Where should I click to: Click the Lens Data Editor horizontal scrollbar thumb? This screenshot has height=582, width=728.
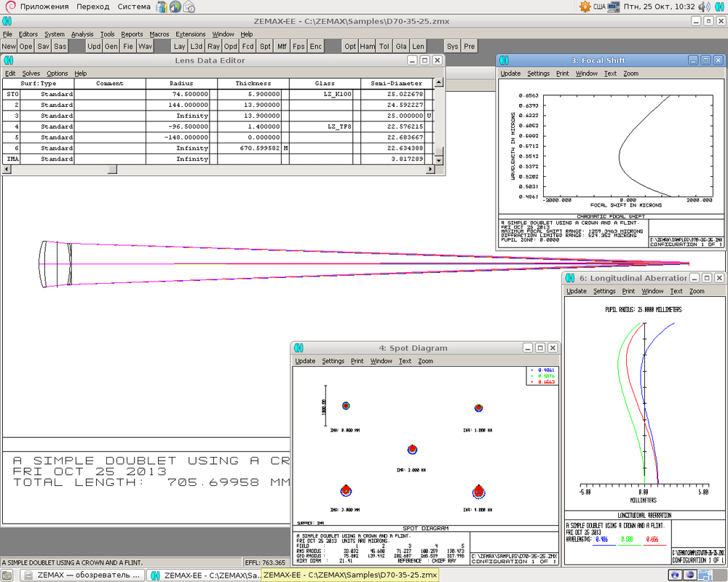point(112,170)
